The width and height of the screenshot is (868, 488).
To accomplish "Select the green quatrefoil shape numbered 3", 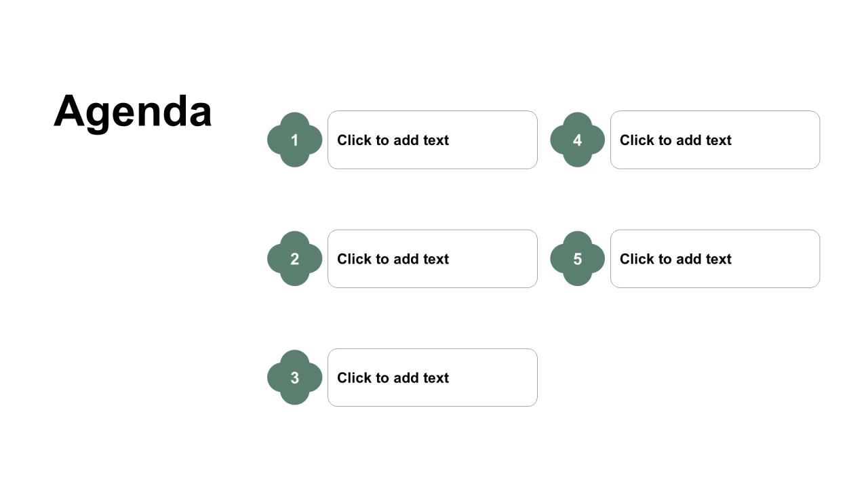I will [294, 378].
